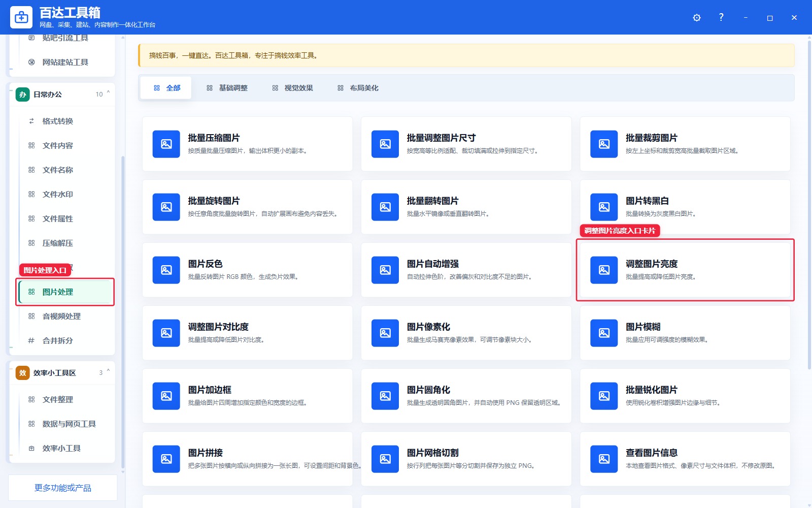Viewport: 812px width, 508px height.
Task: Collapse the 效率小工具区 section chevron
Action: point(108,371)
